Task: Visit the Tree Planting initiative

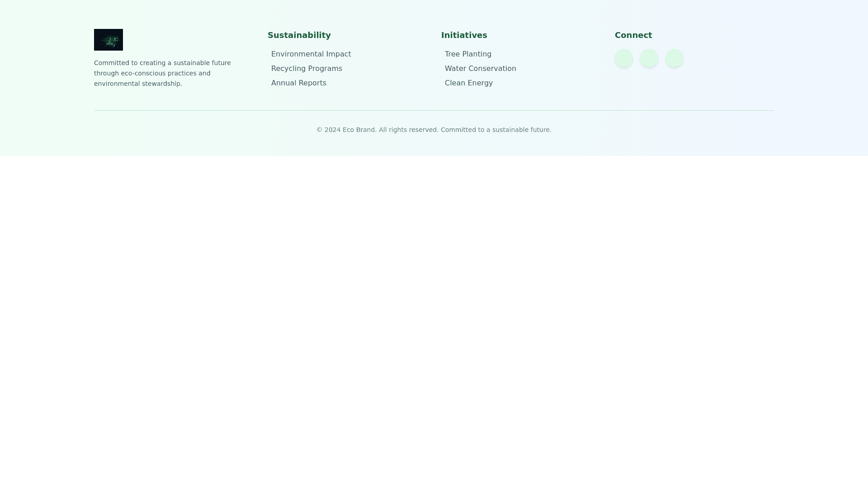Action: (x=468, y=54)
